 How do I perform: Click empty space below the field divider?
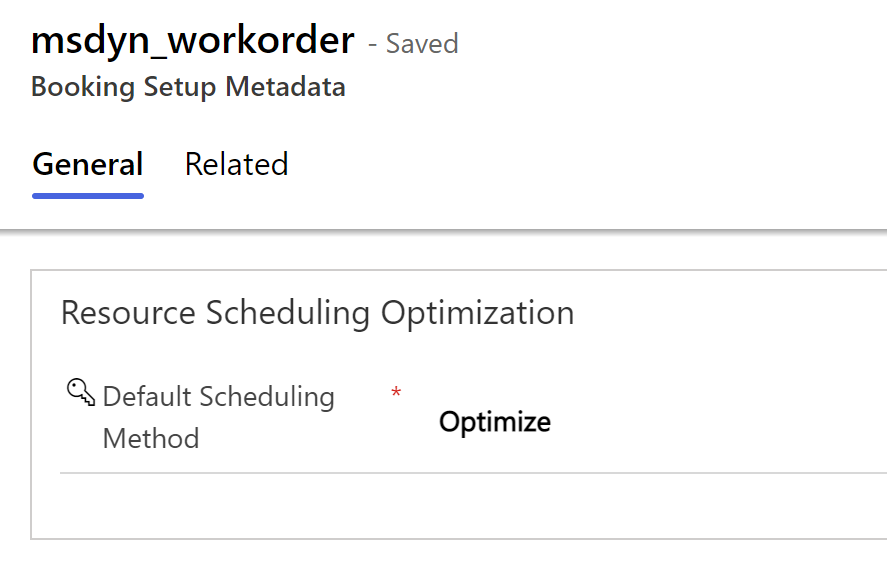[450, 505]
